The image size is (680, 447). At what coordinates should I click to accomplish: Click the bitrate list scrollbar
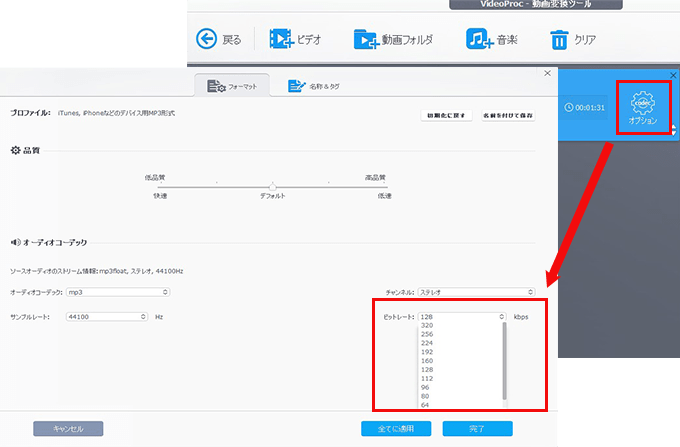[504, 361]
